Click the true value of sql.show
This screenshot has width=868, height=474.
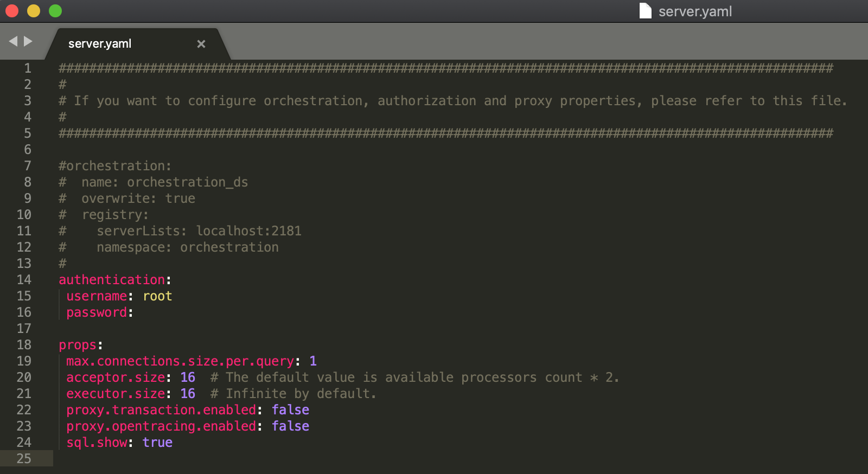click(x=158, y=443)
